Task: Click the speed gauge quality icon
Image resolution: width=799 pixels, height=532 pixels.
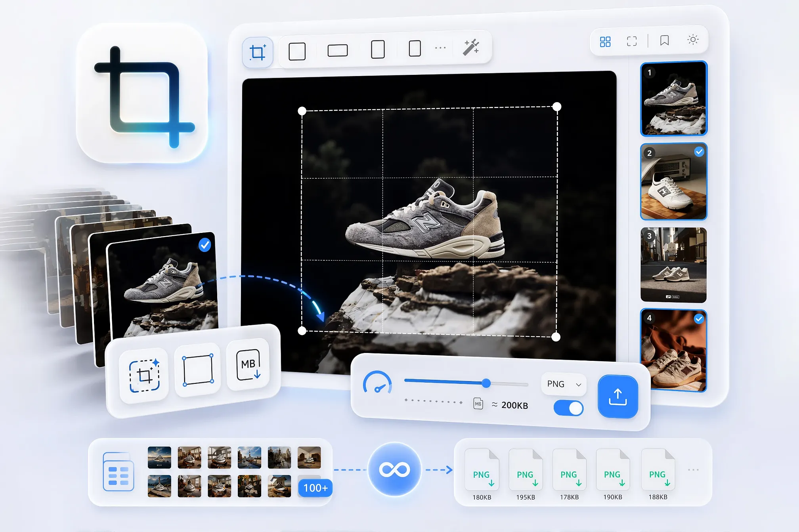Action: click(377, 382)
